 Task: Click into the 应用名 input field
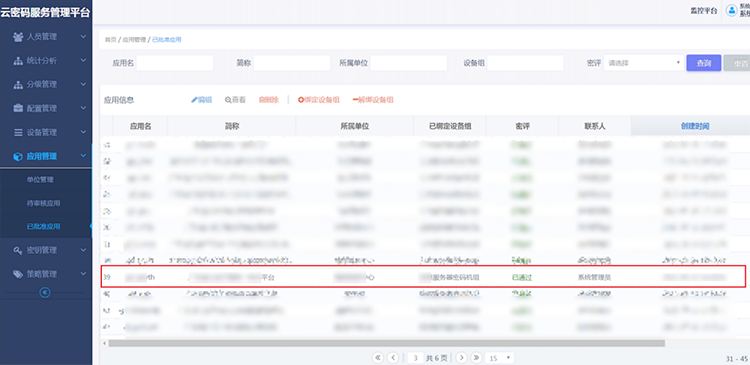coord(175,63)
